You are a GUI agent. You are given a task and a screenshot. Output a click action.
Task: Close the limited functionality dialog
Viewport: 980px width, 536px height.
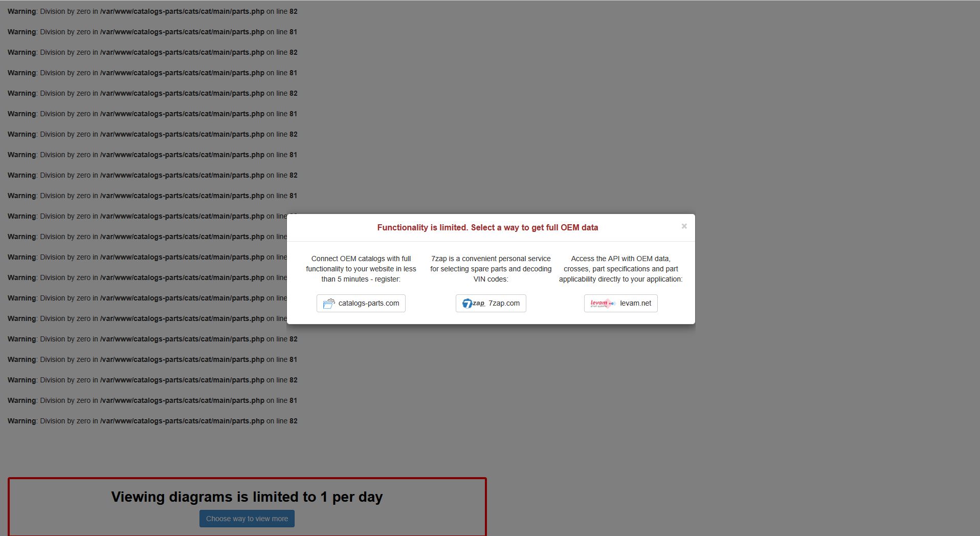684,226
